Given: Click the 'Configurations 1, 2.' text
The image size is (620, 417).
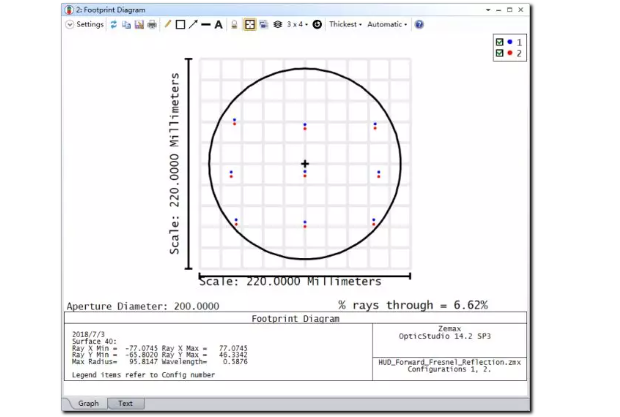Looking at the screenshot, I should coord(449,369).
